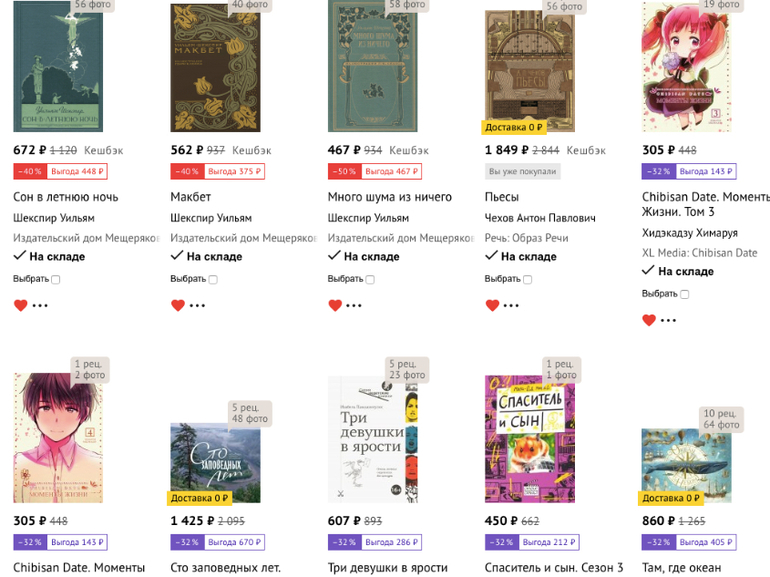Open three-dots menu under Макбет
The height and width of the screenshot is (577, 770).
pos(197,306)
